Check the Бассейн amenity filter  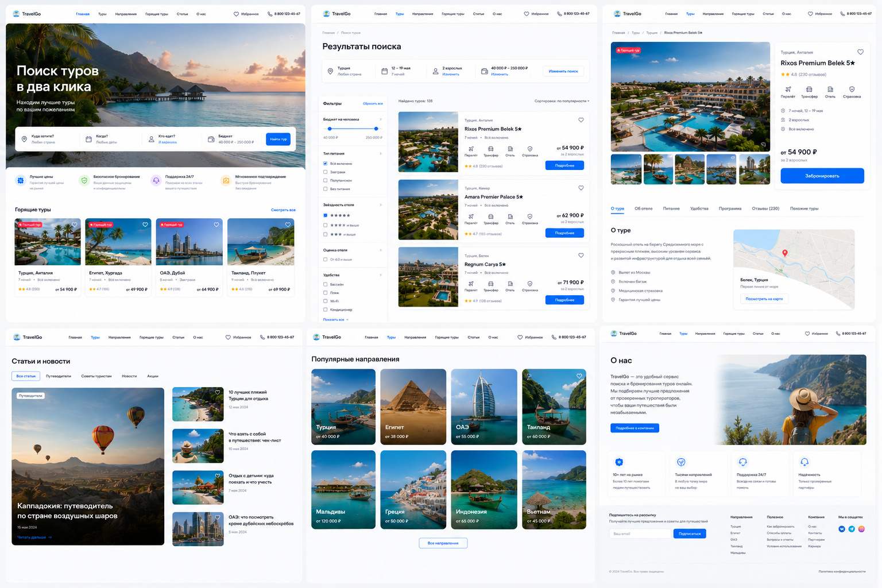coord(325,284)
